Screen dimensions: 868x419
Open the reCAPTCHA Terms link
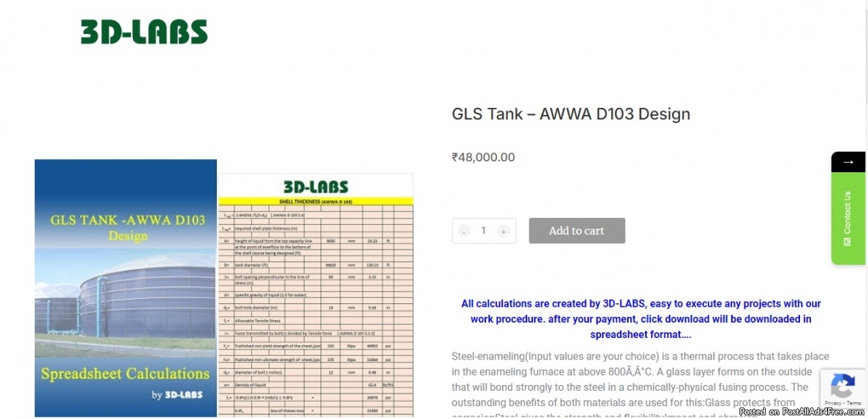[854, 403]
